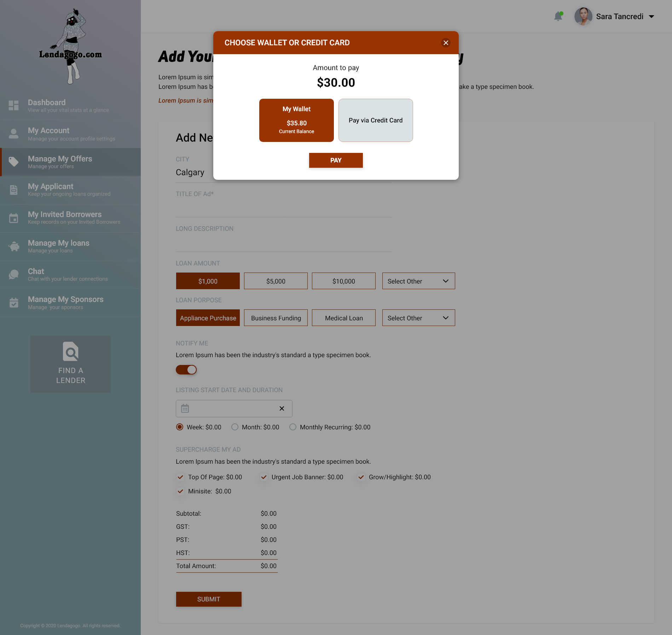Close the wallet or credit card dialog
672x635 pixels.
coord(446,43)
